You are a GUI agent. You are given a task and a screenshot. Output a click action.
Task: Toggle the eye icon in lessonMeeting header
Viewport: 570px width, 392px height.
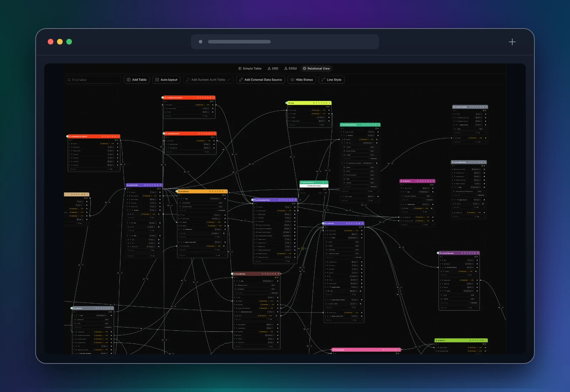[x=268, y=274]
